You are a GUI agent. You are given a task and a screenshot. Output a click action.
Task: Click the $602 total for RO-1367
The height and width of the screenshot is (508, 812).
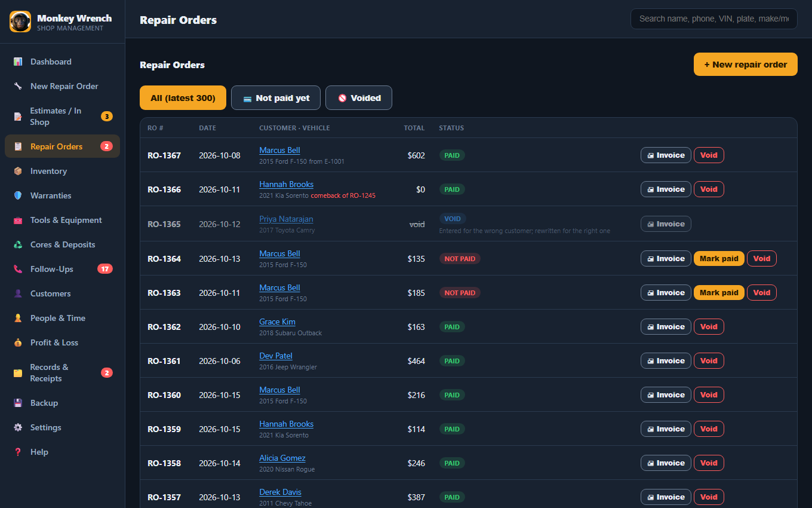[416, 155]
